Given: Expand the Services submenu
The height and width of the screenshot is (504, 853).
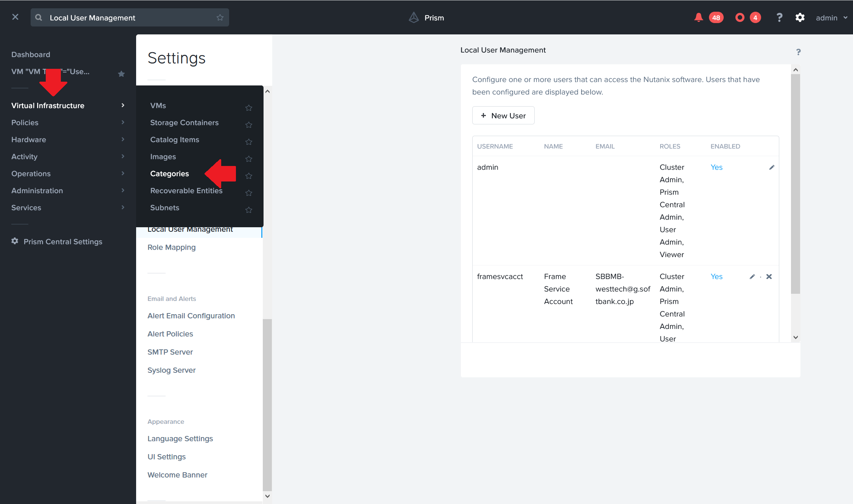Looking at the screenshot, I should [x=123, y=207].
